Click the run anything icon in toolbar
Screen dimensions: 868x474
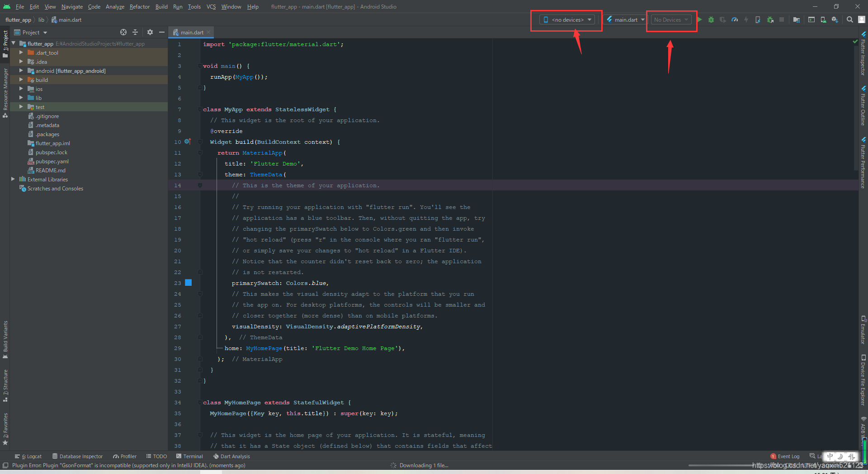pyautogui.click(x=811, y=19)
